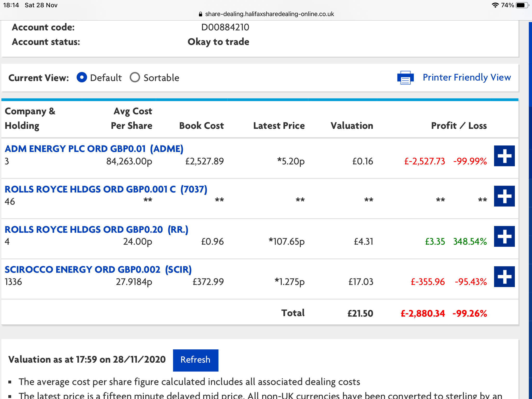Image resolution: width=532 pixels, height=399 pixels.
Task: Click ADM Energy valuation £0.16
Action: pyautogui.click(x=363, y=161)
